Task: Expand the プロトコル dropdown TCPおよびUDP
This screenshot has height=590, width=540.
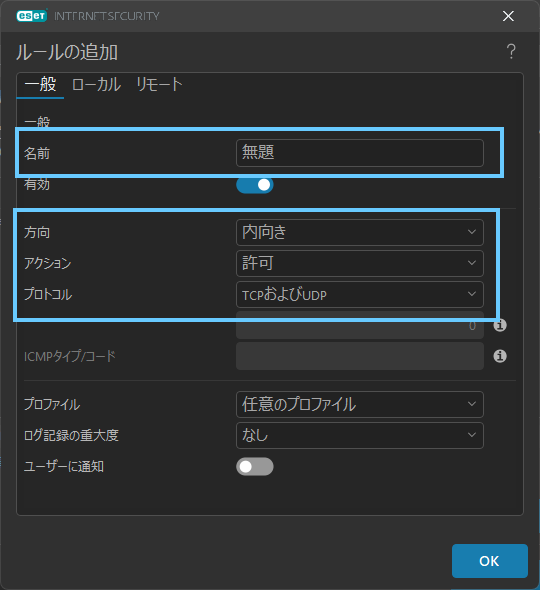Action: 360,294
